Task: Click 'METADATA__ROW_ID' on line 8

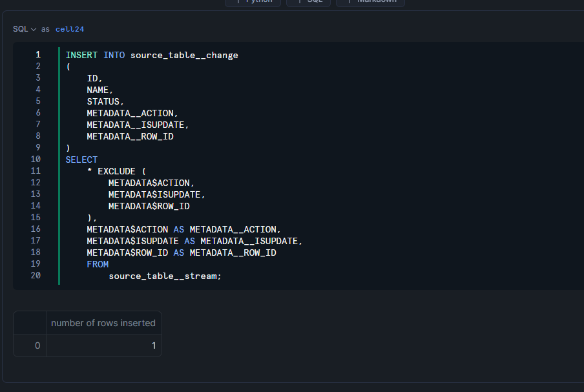Action: coord(130,137)
